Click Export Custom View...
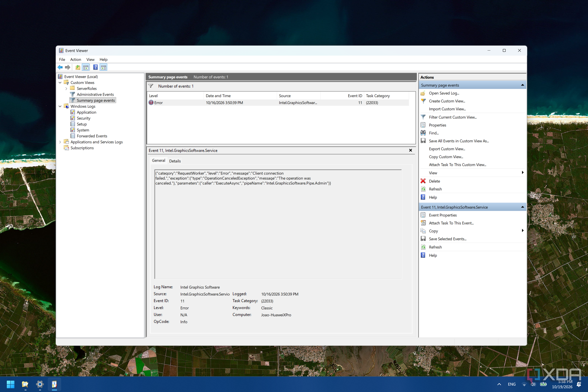 point(447,149)
